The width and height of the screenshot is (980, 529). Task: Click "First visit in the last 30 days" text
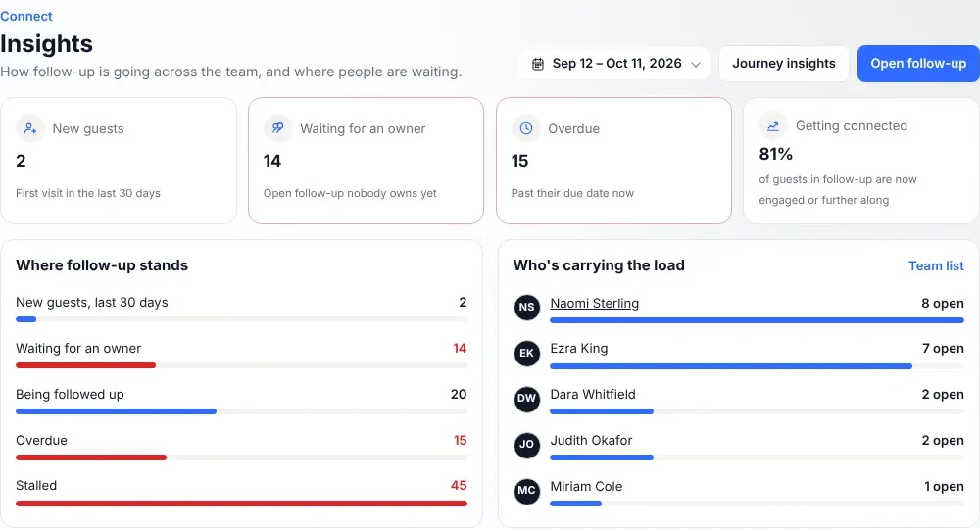click(x=88, y=193)
